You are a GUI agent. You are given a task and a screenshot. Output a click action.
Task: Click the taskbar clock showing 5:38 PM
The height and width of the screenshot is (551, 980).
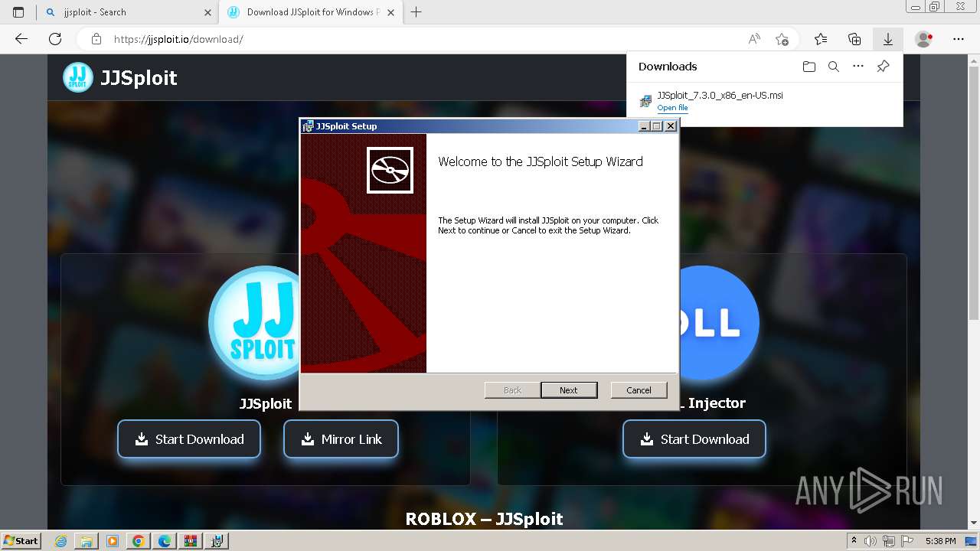coord(940,541)
